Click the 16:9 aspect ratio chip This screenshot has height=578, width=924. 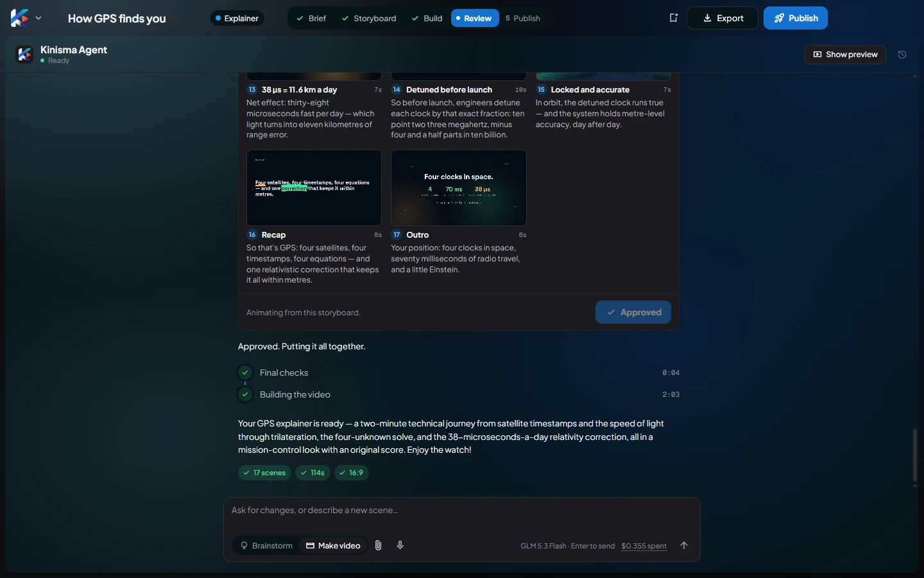tap(352, 473)
